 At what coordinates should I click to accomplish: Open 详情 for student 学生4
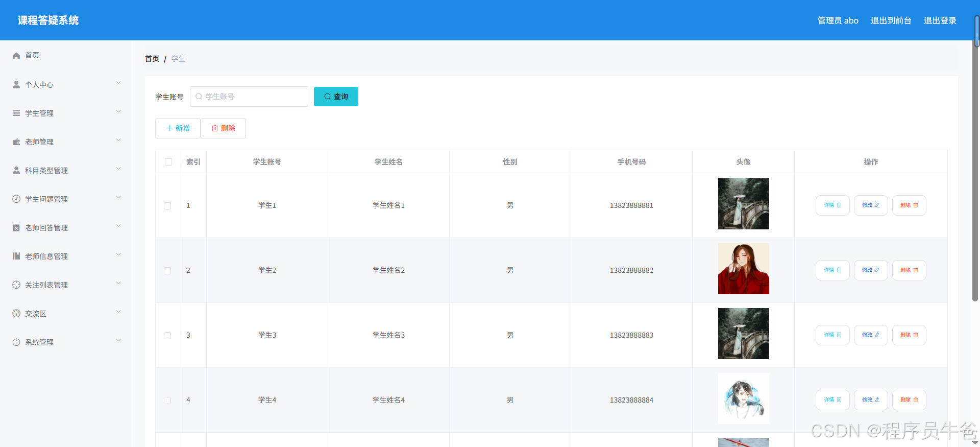point(832,400)
